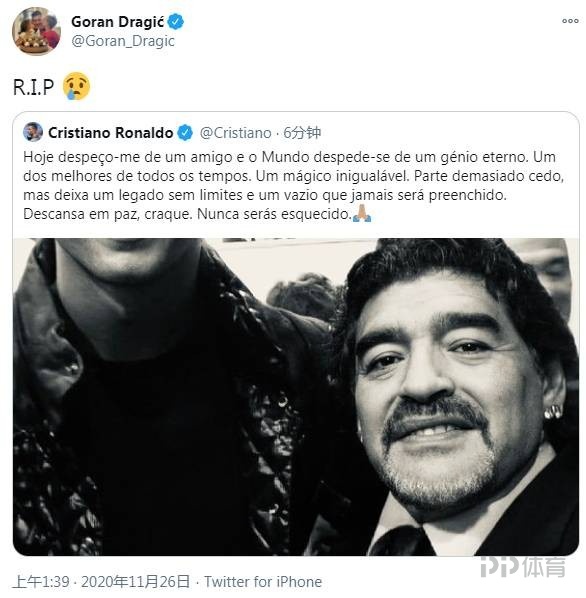586x598 pixels.
Task: Click the verified badge beside Cristiano Ronaldo
Action: click(x=185, y=133)
